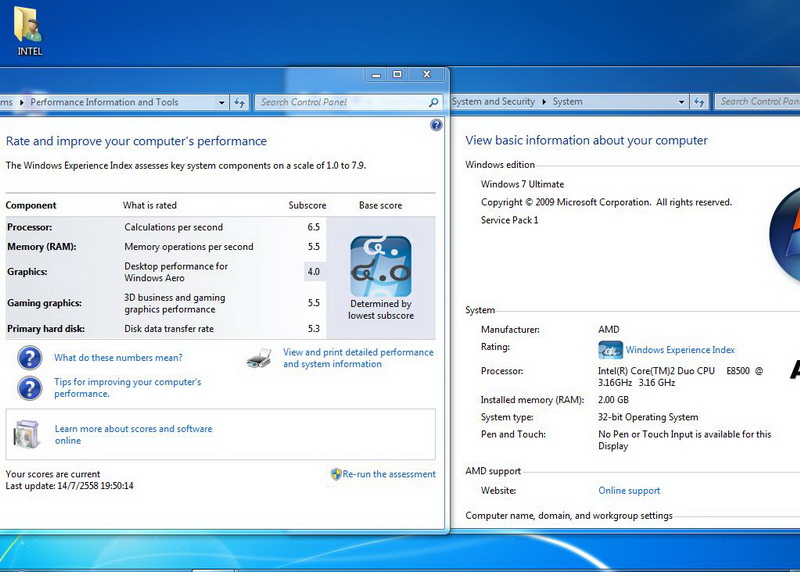Click the base score 4.0 badge
Image resolution: width=800 pixels, height=572 pixels.
point(381,266)
